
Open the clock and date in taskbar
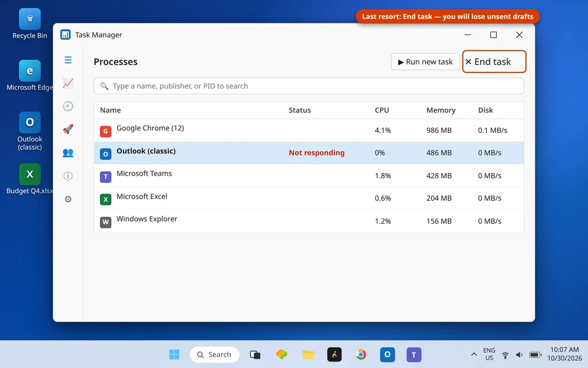564,354
